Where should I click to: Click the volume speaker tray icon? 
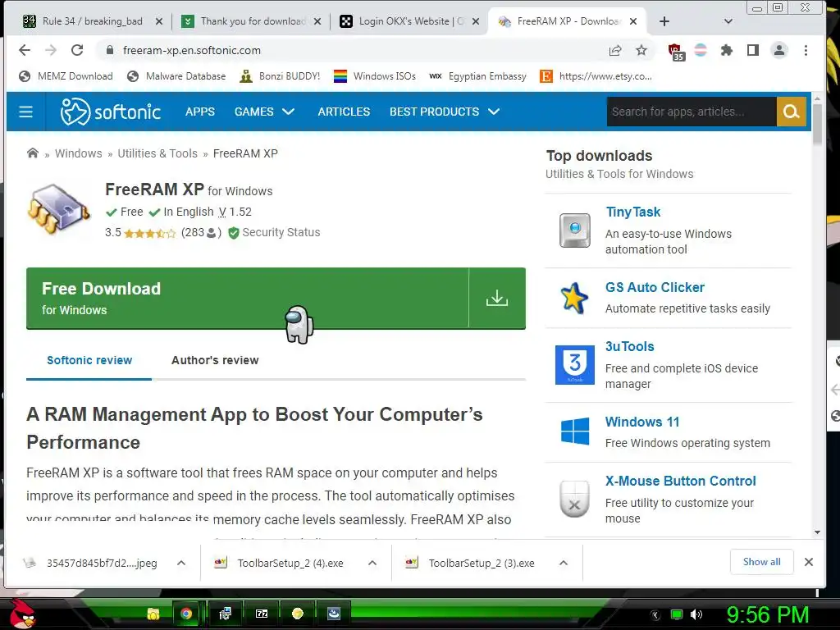point(696,614)
